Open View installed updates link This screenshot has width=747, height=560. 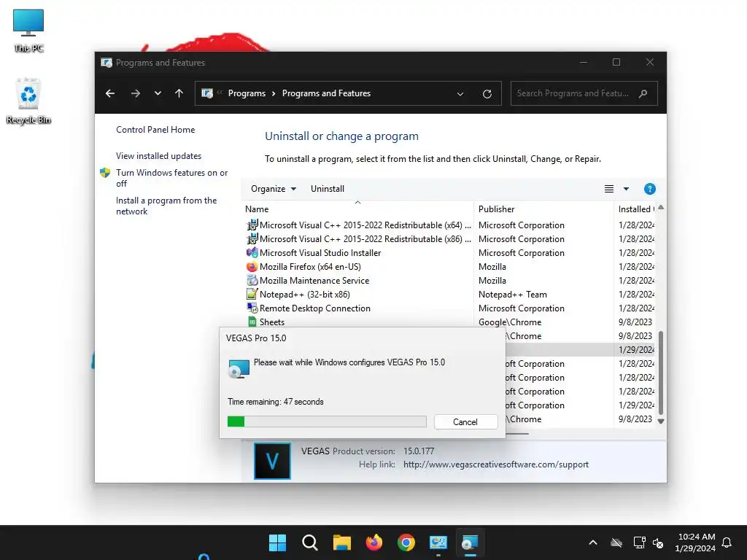tap(158, 156)
